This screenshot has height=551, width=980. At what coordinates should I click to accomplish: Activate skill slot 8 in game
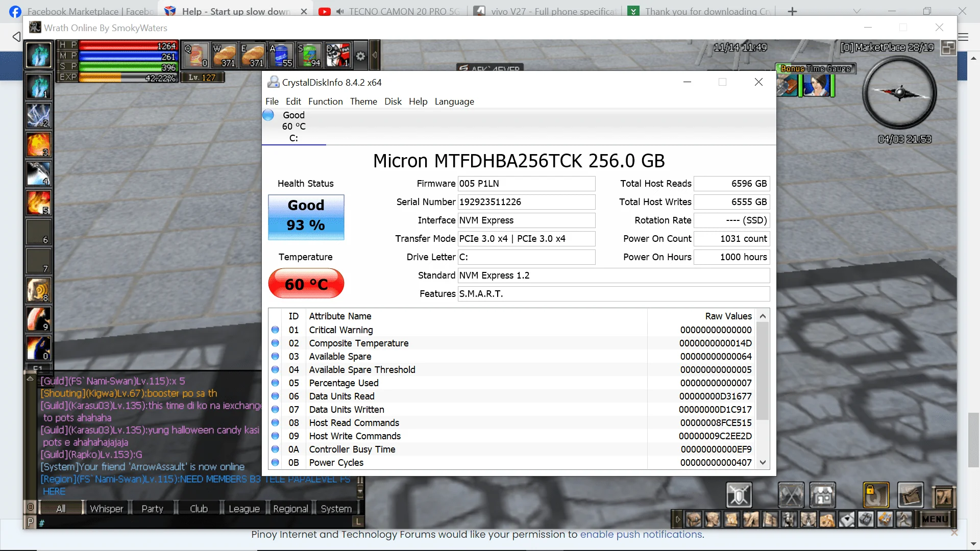tap(39, 290)
